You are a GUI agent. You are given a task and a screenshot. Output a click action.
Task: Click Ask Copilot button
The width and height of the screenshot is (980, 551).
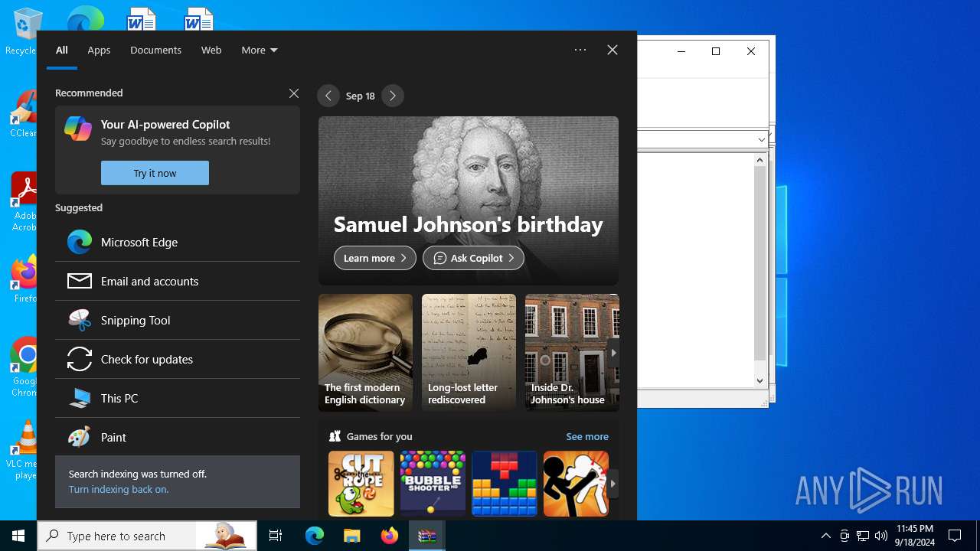point(474,258)
